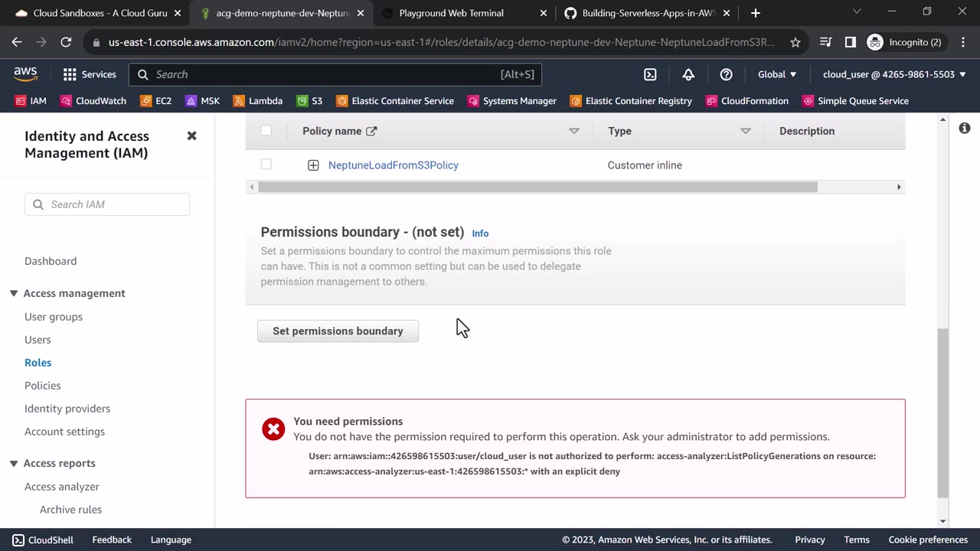The image size is (980, 551).
Task: Go back in browser history
Action: tap(17, 42)
